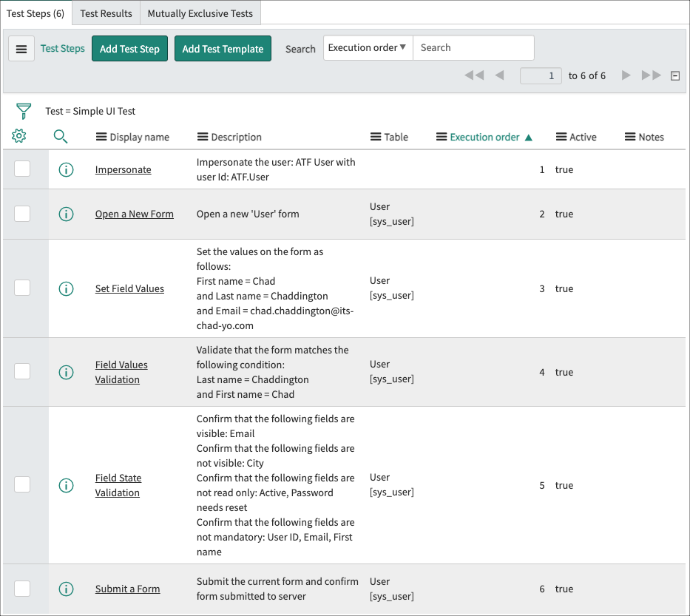This screenshot has height=616, width=690.
Task: Select the Submit a Form row checkbox
Action: click(x=22, y=589)
